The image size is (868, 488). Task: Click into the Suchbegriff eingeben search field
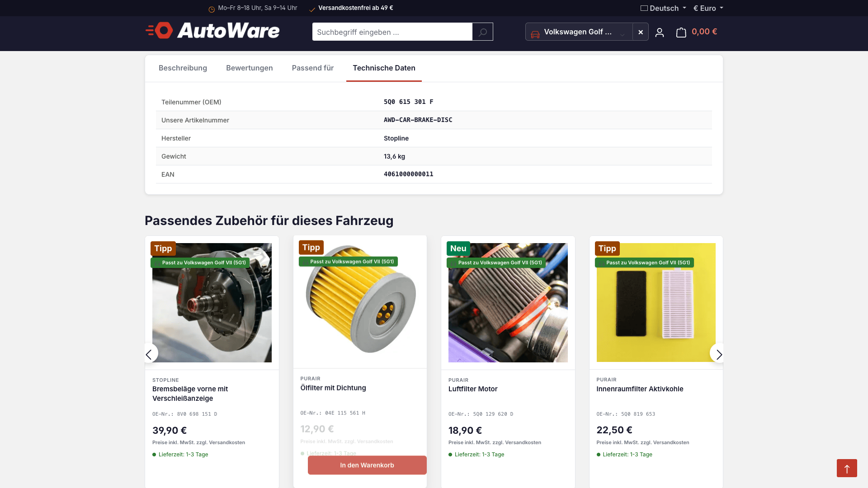392,32
